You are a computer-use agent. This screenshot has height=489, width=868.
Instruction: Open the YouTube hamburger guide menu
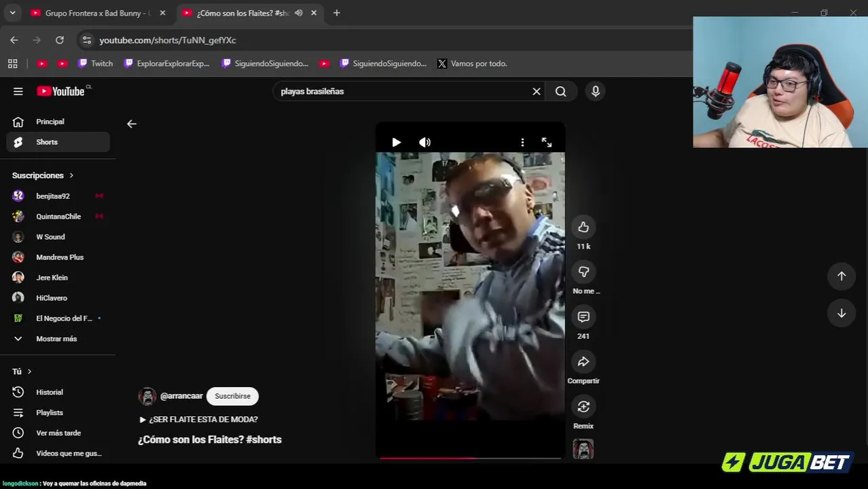18,91
